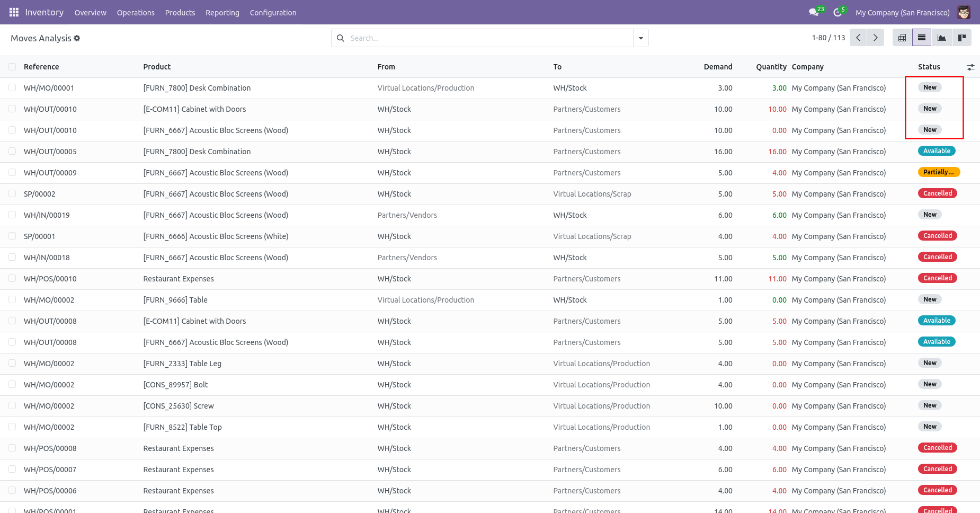Go to next page of records
The image size is (980, 513).
pyautogui.click(x=875, y=38)
